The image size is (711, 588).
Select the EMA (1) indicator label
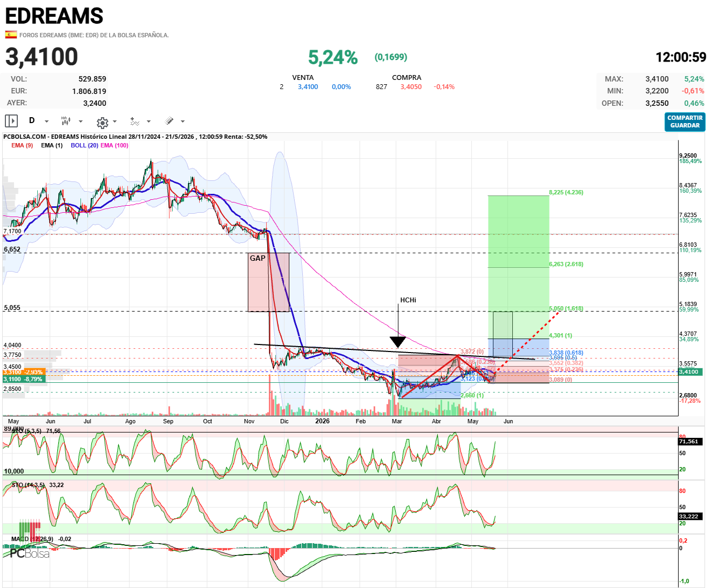click(x=52, y=145)
